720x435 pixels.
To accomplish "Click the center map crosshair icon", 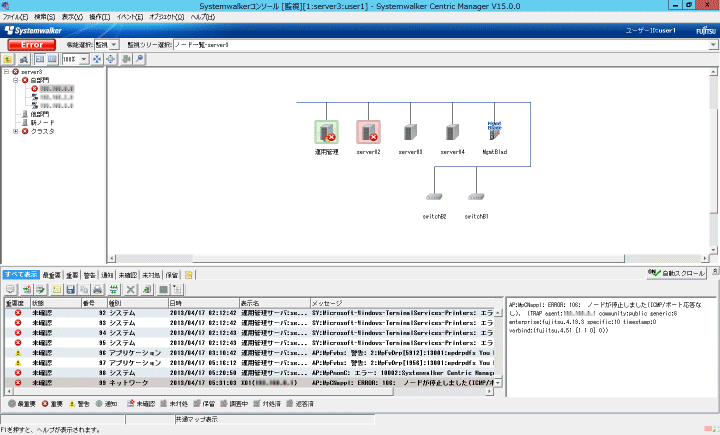I will (111, 59).
